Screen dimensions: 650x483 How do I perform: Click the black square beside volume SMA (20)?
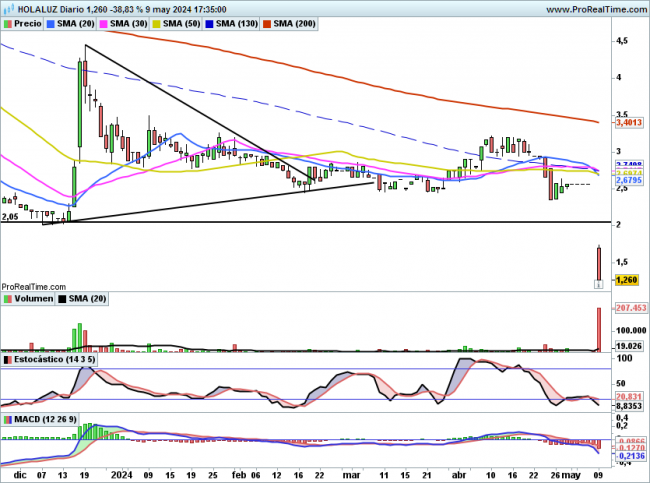click(64, 299)
